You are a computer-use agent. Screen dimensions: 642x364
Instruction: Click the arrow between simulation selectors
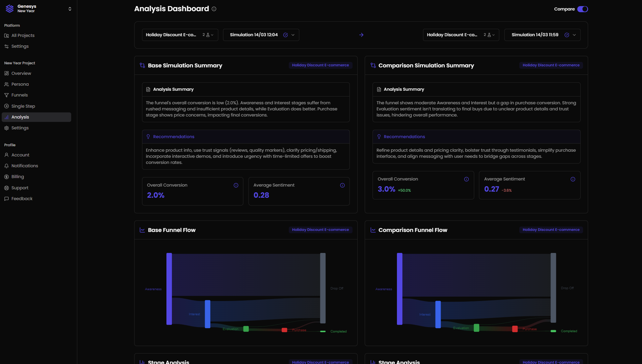[361, 35]
